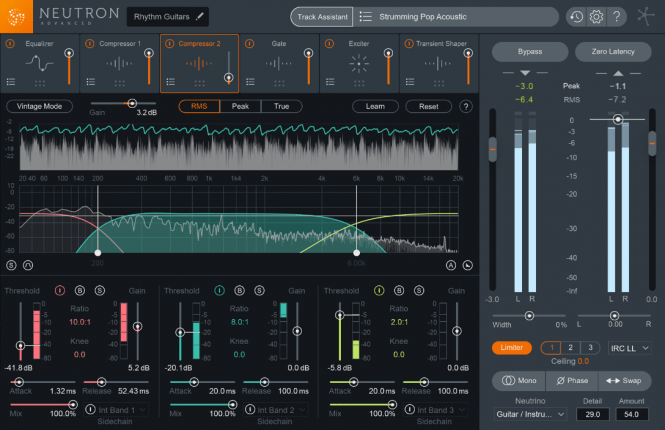Screen dimensions: 665x430
Task: Open the Int Band 3 sidechain dropdown
Action: click(x=436, y=410)
